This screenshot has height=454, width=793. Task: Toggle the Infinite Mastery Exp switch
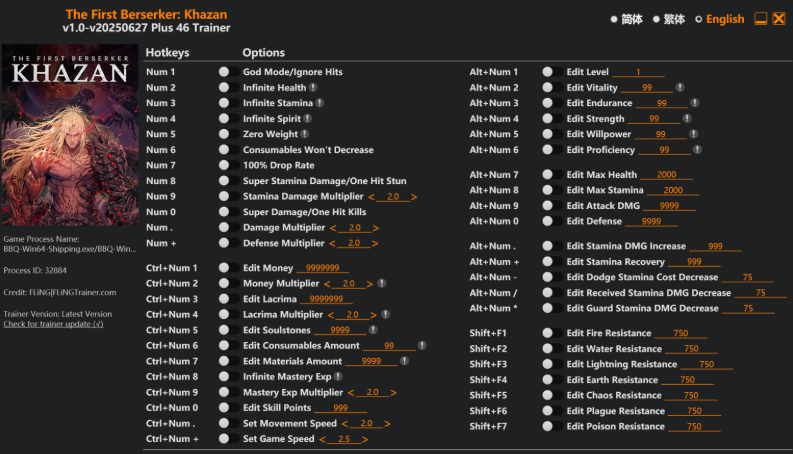tap(229, 377)
